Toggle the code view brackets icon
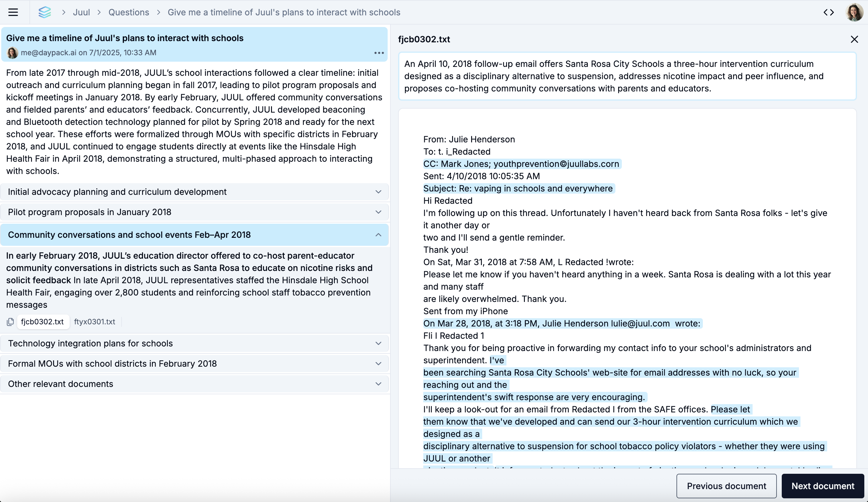 click(x=828, y=12)
